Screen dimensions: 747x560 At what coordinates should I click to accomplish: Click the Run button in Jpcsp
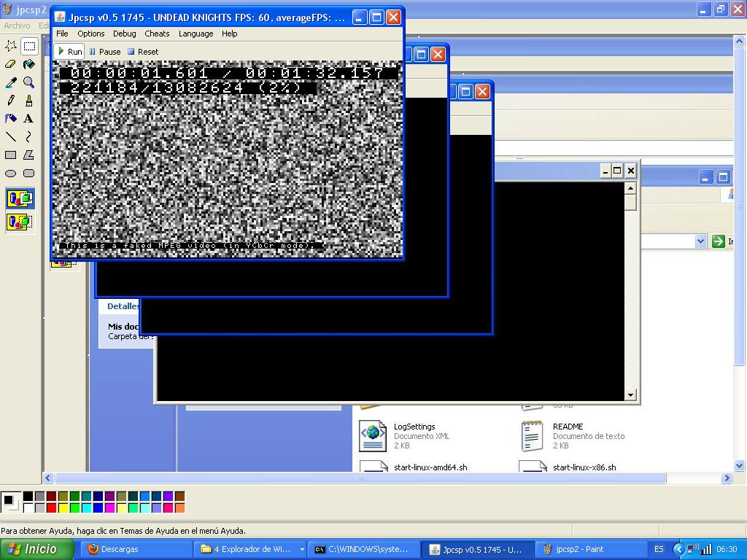click(69, 52)
